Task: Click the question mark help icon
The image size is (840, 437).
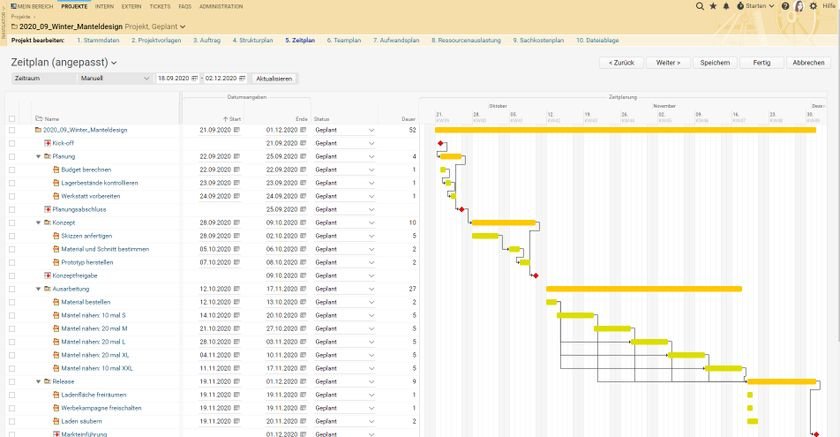Action: [785, 6]
